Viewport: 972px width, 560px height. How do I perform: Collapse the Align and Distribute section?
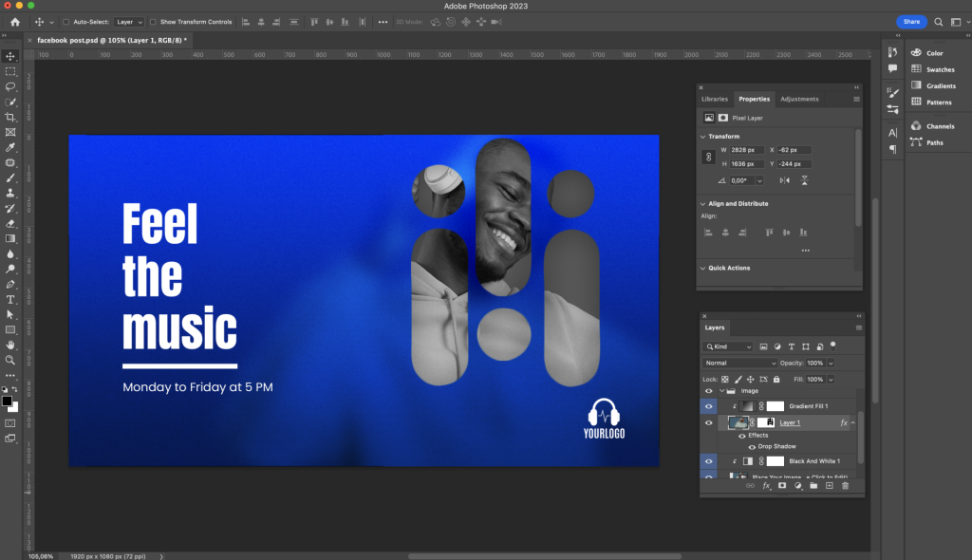click(702, 203)
